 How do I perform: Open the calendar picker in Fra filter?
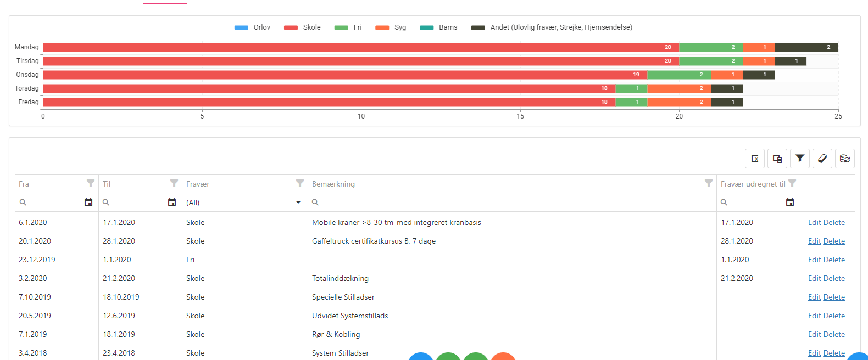coord(88,203)
